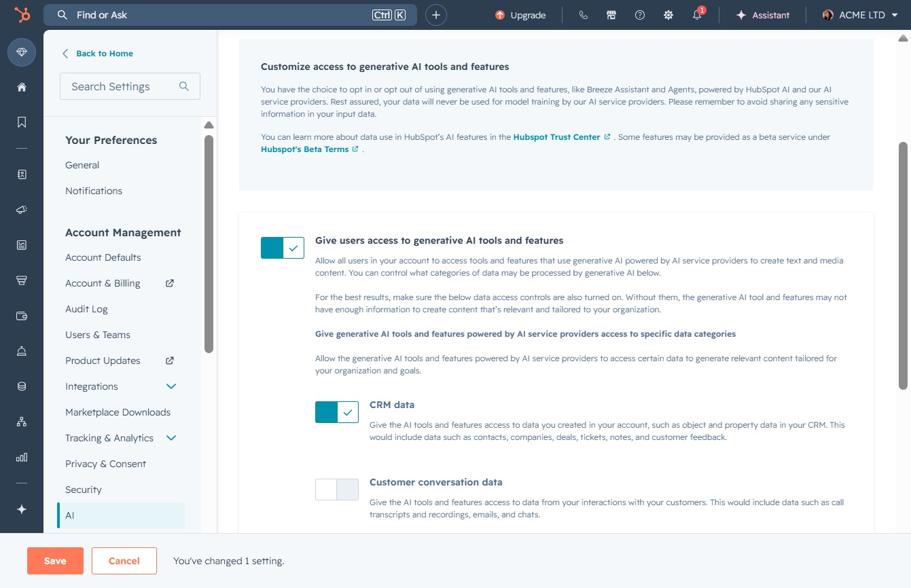Click the Cancel button

pos(124,561)
